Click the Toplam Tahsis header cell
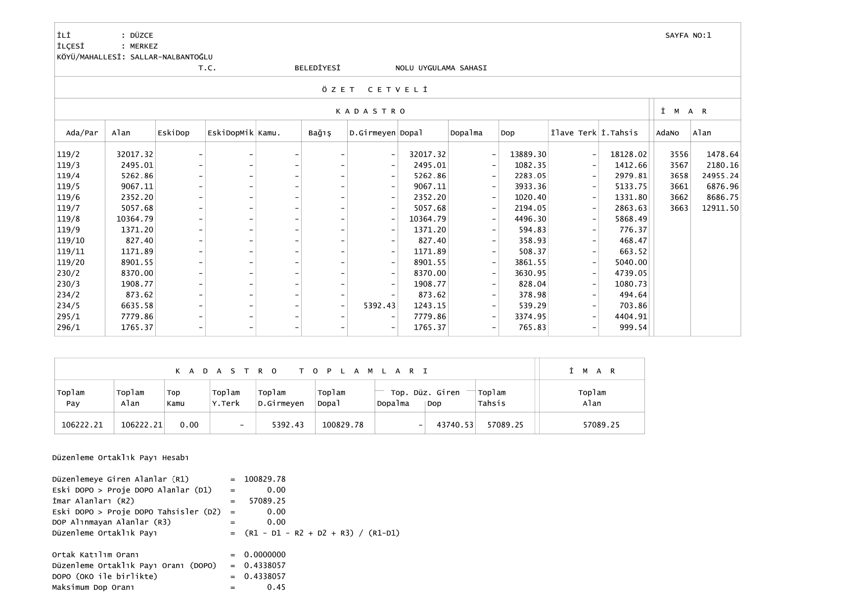The width and height of the screenshot is (868, 614). click(x=492, y=398)
